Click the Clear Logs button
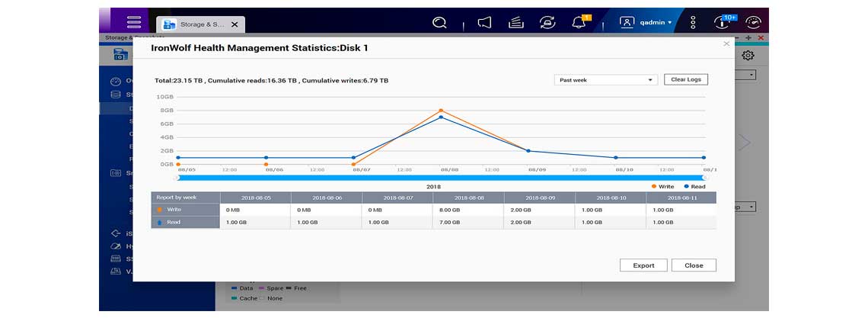868x318 pixels. click(685, 79)
